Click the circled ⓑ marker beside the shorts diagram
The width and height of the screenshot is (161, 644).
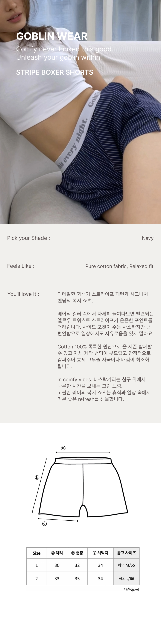pos(37,477)
